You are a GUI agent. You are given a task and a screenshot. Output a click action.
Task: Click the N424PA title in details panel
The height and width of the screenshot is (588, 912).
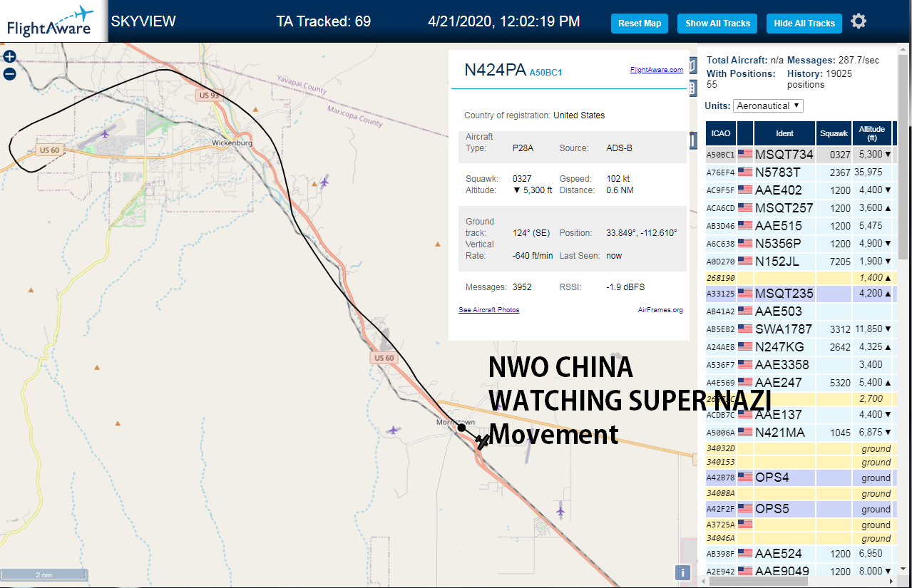click(x=495, y=70)
